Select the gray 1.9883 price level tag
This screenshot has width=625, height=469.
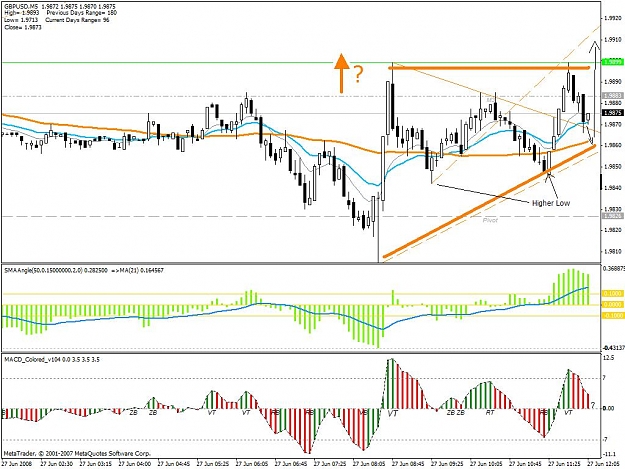tap(613, 96)
